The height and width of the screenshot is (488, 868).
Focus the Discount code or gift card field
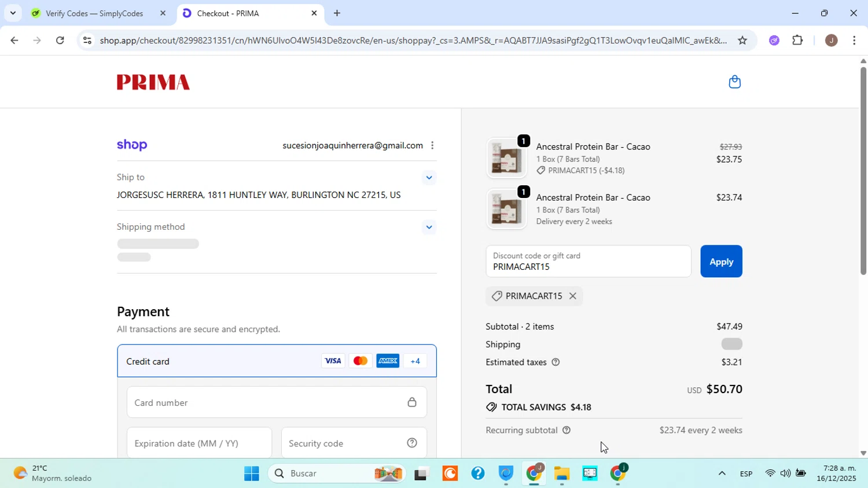pos(589,262)
